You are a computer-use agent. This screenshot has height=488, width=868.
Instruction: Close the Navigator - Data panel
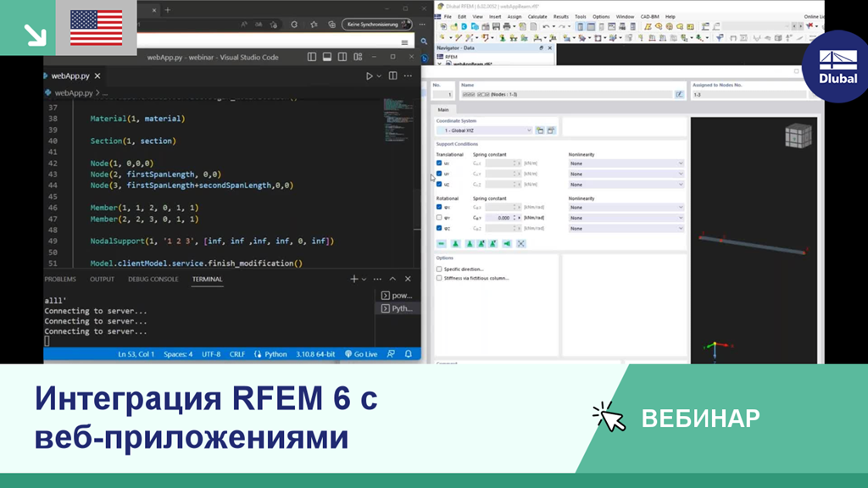tap(549, 48)
